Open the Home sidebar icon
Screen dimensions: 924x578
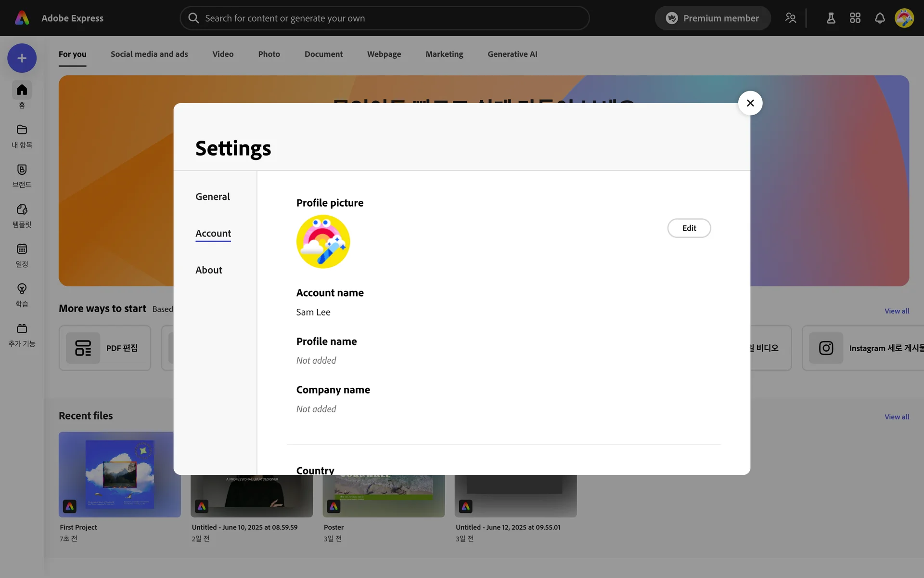click(x=22, y=90)
